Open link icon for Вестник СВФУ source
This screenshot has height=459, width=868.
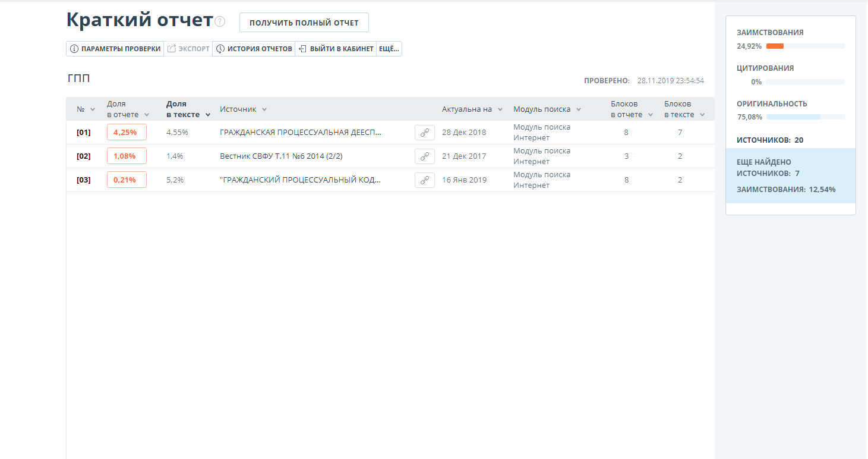(424, 156)
